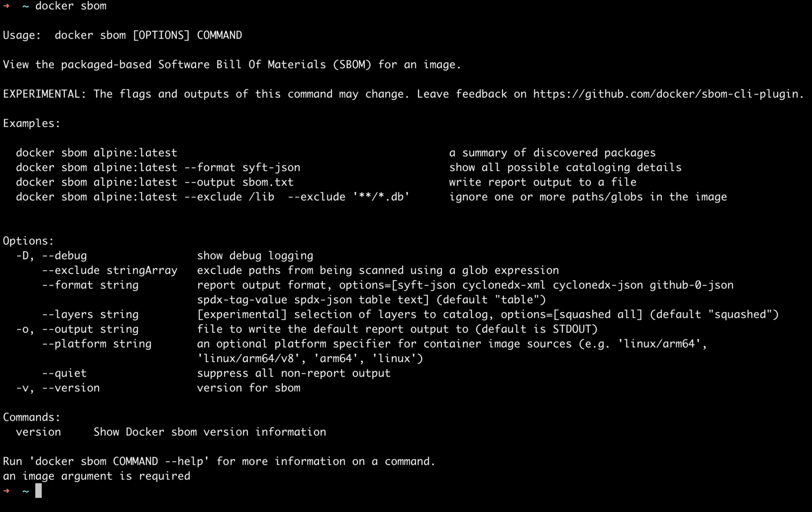
Task: Click the "--exclude stringArray" option
Action: [x=109, y=271]
